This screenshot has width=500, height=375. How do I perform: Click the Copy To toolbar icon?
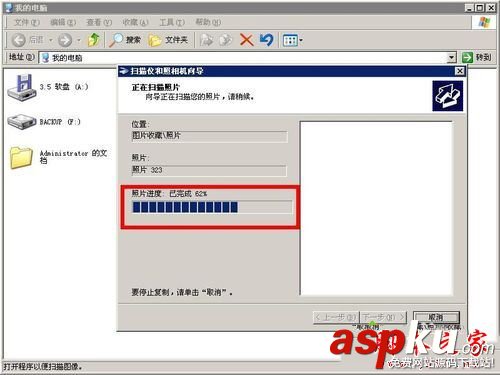(x=226, y=40)
